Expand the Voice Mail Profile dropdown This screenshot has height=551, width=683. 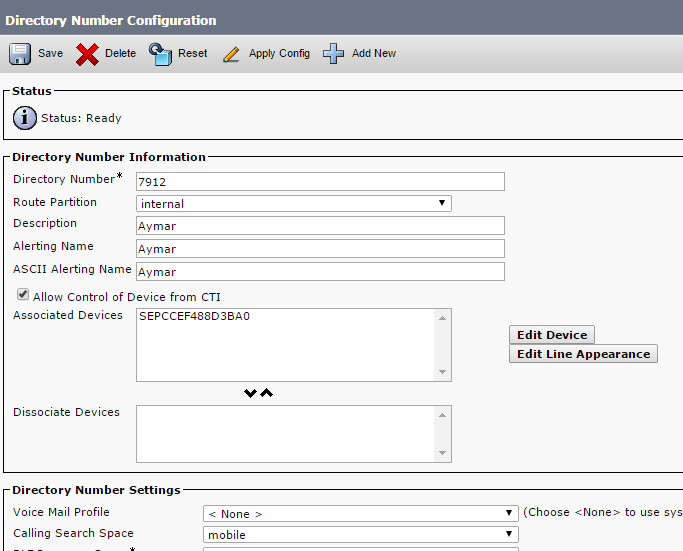pyautogui.click(x=360, y=514)
